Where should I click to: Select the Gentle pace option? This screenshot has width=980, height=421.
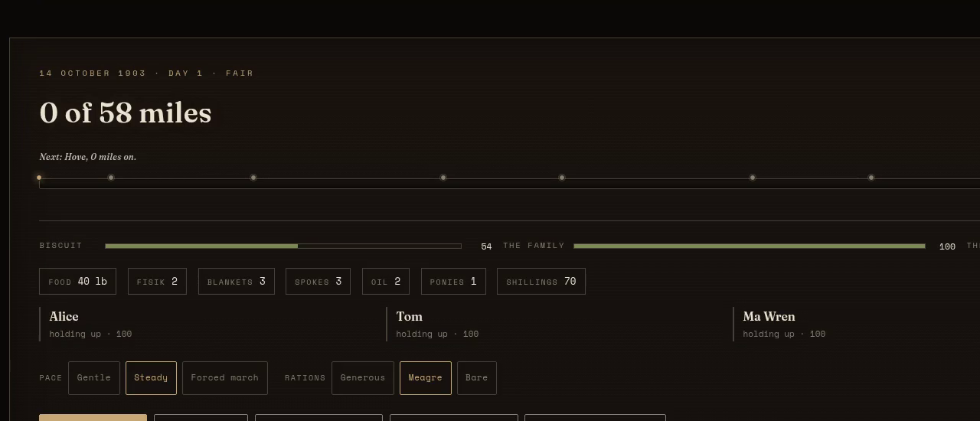(x=94, y=378)
